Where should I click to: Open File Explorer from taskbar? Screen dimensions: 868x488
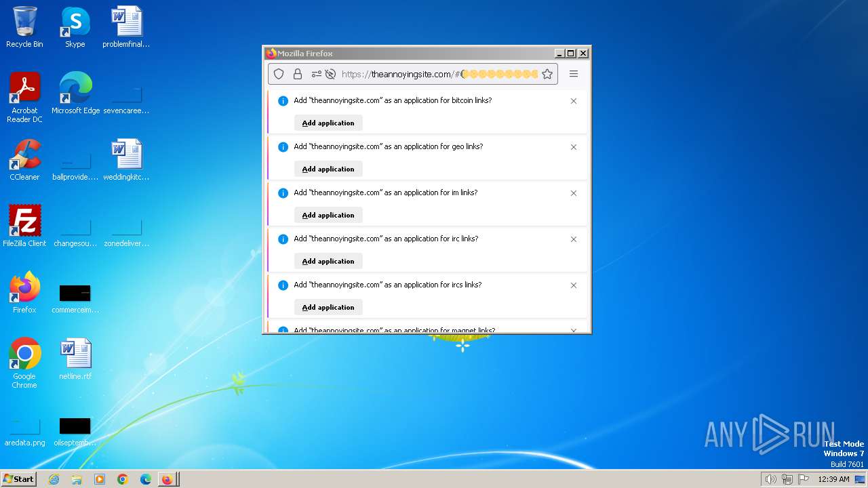(x=77, y=479)
